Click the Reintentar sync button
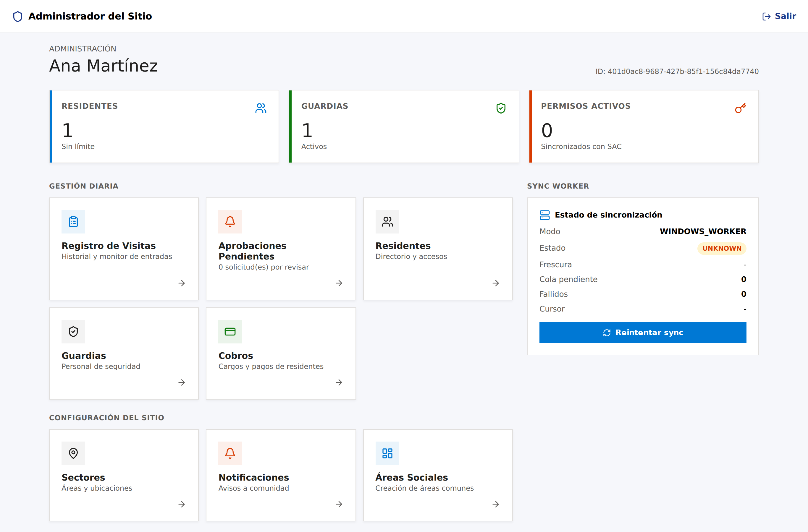The width and height of the screenshot is (808, 532). (643, 332)
